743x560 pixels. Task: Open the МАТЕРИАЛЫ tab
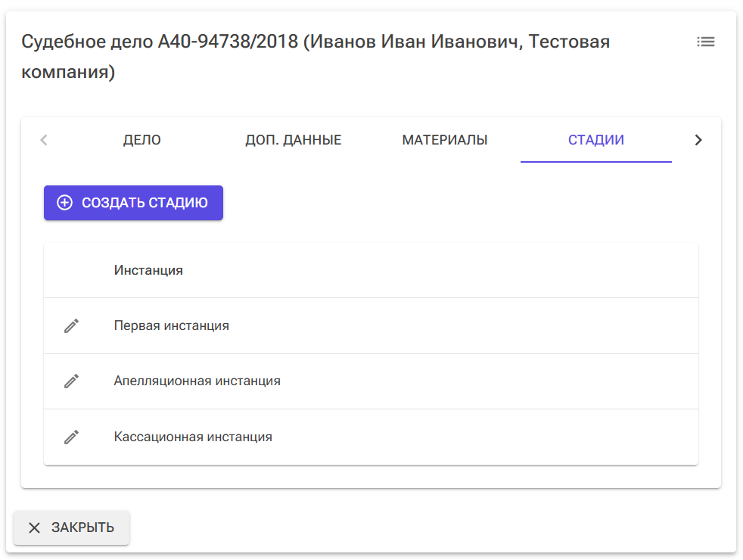(443, 140)
